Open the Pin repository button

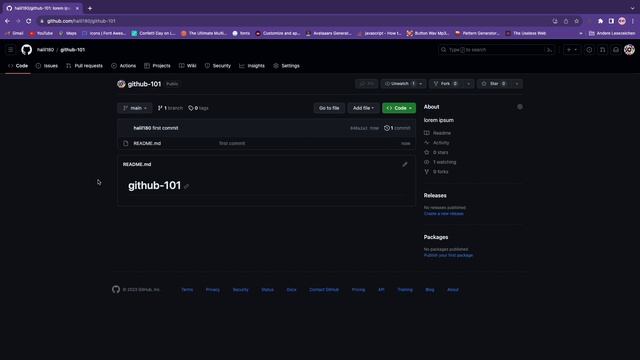pos(367,84)
